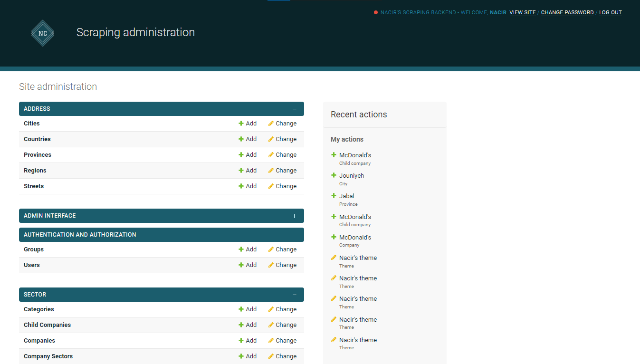Viewport: 640px width, 364px height.
Task: Click the green Add icon beside Users
Action: (241, 265)
